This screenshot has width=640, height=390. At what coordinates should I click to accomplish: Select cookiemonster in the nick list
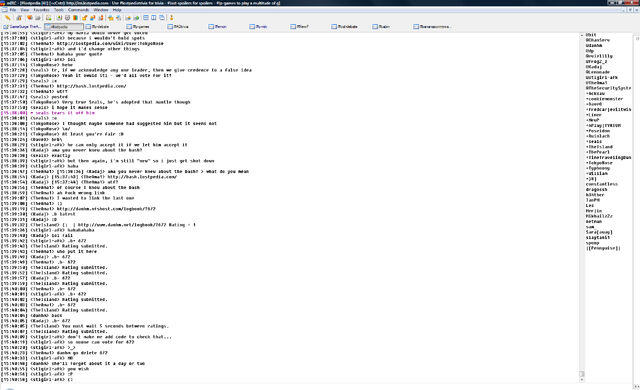pos(604,99)
